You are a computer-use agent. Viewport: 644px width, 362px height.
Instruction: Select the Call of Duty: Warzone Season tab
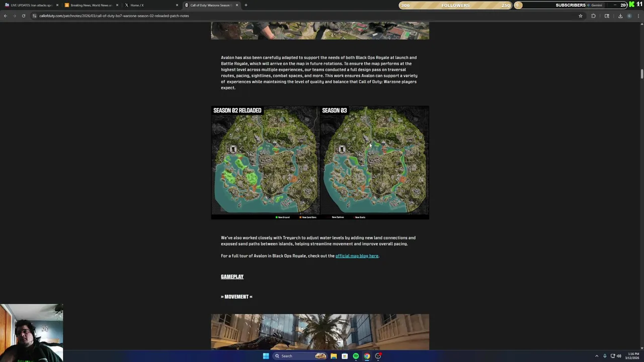pos(211,5)
